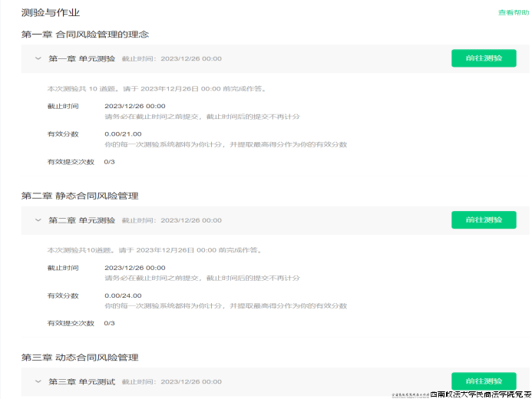Click the 第三章 单元测试 header title

81,381
